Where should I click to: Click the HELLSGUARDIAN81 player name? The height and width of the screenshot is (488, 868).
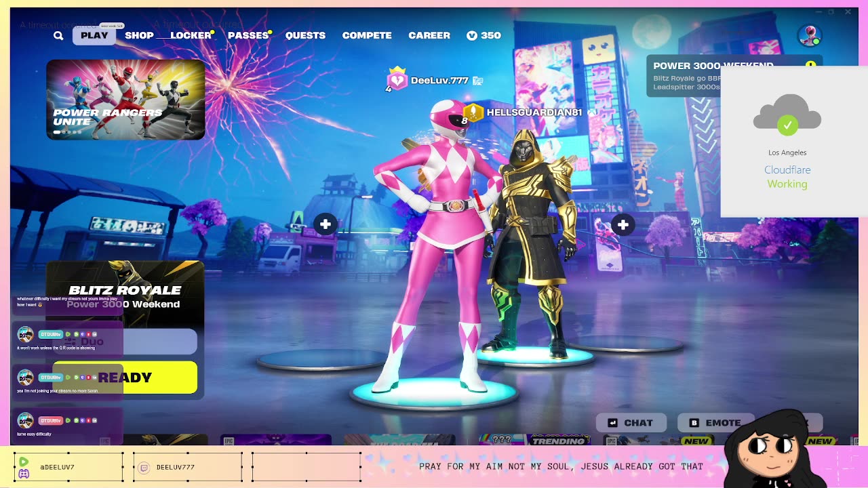(x=534, y=113)
